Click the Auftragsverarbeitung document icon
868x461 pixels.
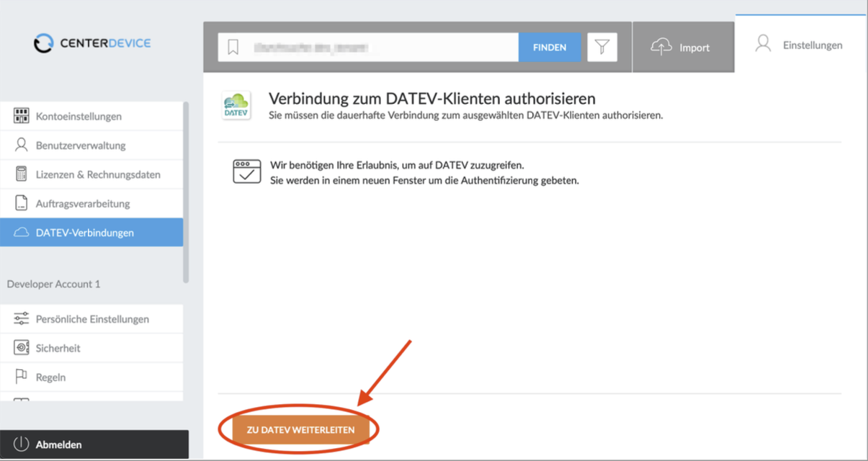coord(22,203)
